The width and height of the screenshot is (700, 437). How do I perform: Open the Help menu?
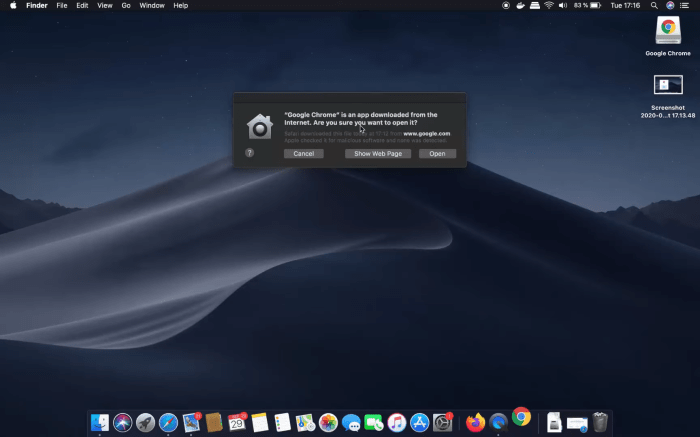(180, 5)
